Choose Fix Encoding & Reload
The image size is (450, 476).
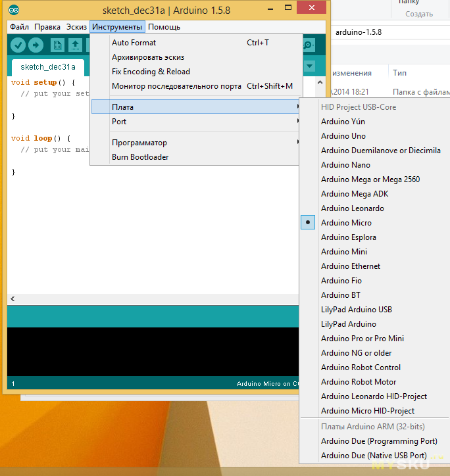coord(195,72)
